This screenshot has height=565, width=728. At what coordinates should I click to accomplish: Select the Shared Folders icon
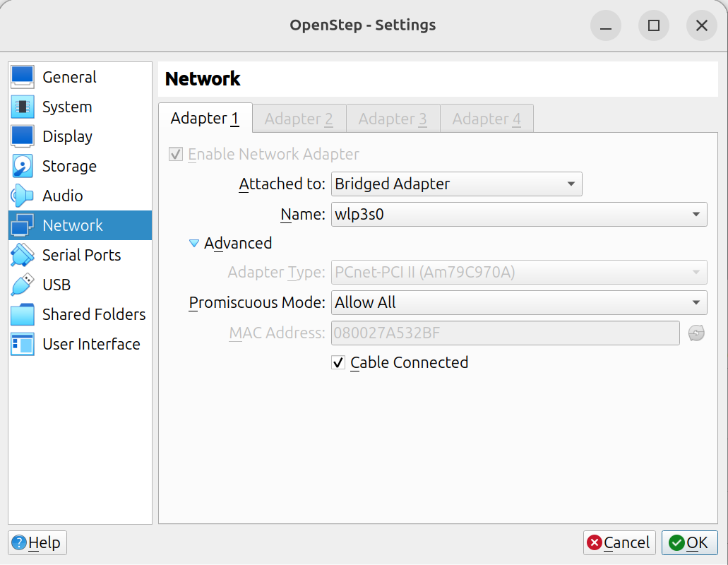(23, 314)
